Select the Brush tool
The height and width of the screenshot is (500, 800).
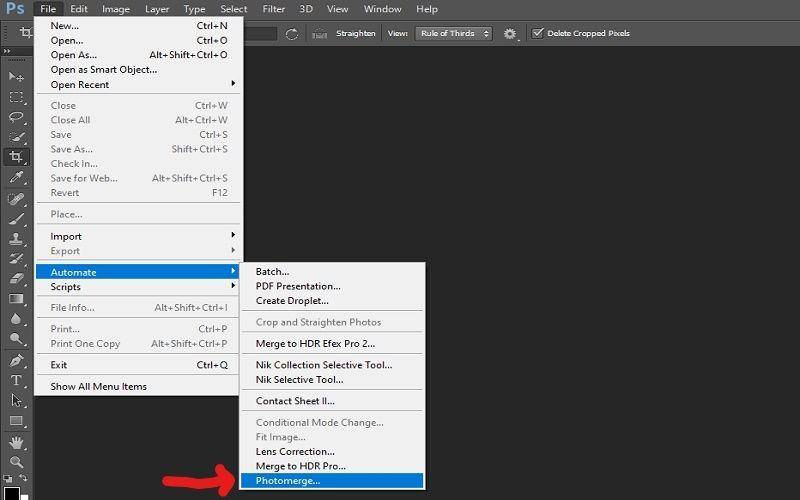point(16,219)
